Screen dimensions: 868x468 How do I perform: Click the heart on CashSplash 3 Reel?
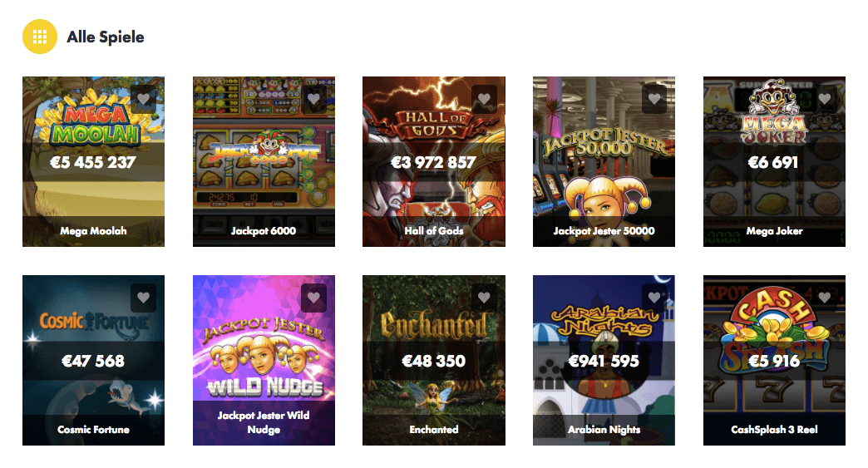[825, 298]
